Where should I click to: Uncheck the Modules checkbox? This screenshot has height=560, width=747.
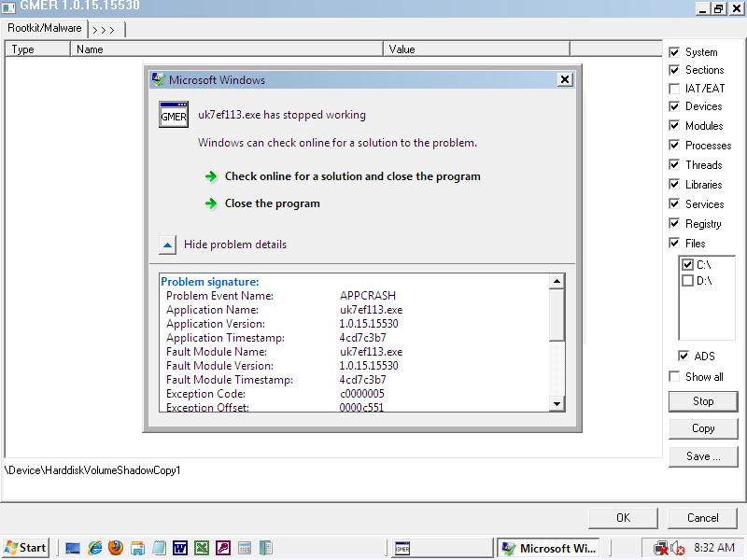point(674,126)
